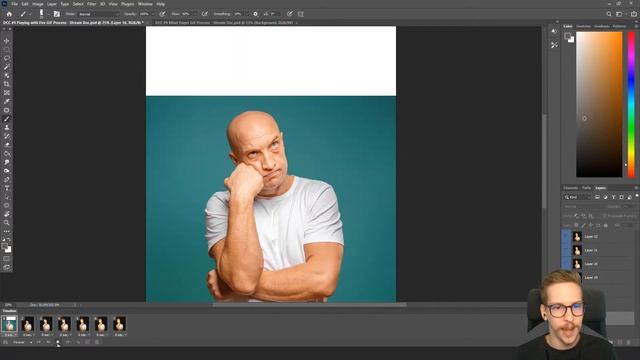
Task: Select the Brush tool in toolbox
Action: 7,119
